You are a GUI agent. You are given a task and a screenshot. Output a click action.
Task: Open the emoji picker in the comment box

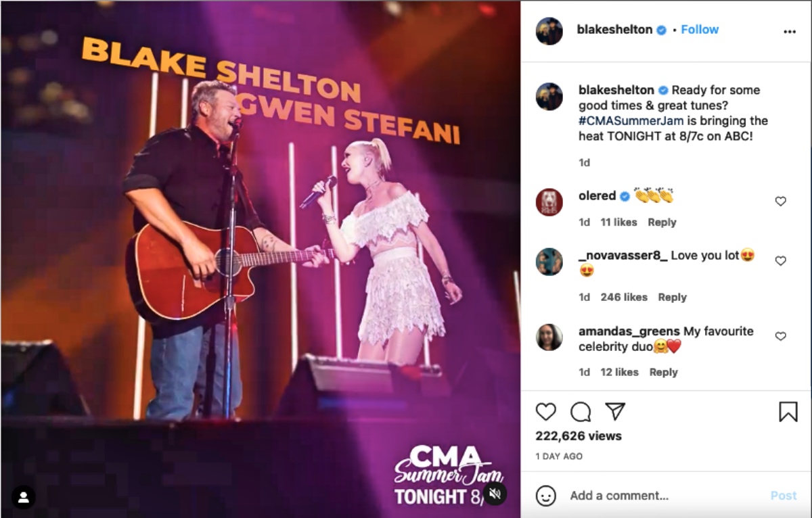[546, 496]
